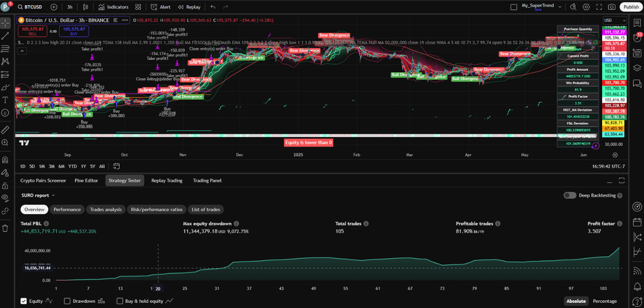Collapse the indicator legend arrow
This screenshot has height=308, width=644.
tap(22, 51)
